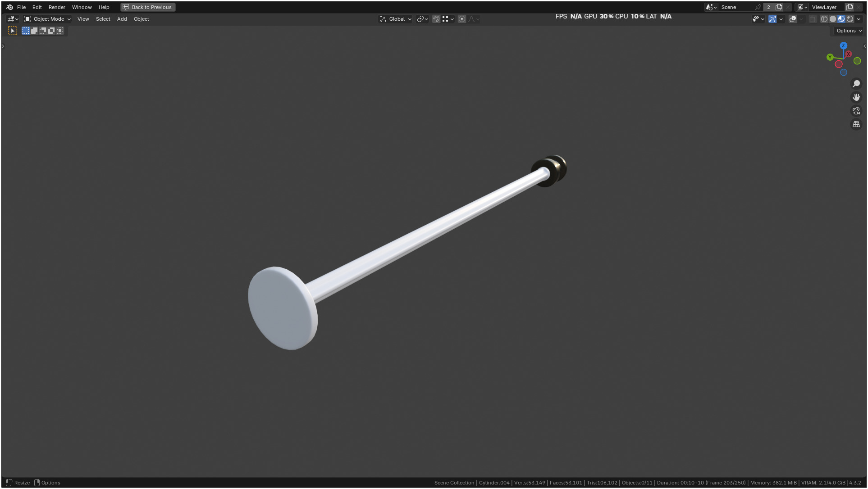Open the Object Mode dropdown

point(47,19)
